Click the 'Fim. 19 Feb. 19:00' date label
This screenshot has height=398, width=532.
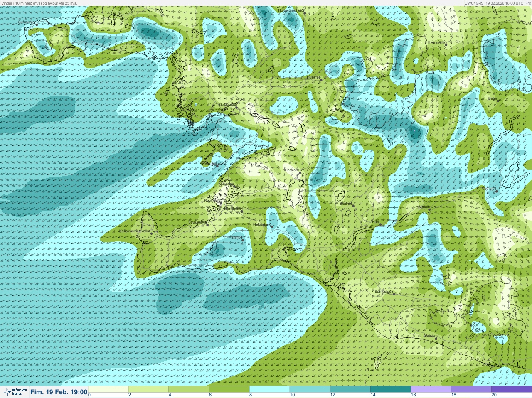pos(59,392)
